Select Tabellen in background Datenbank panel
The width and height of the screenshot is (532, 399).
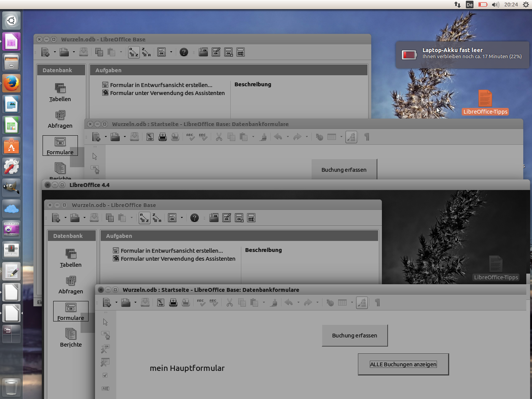(x=60, y=93)
